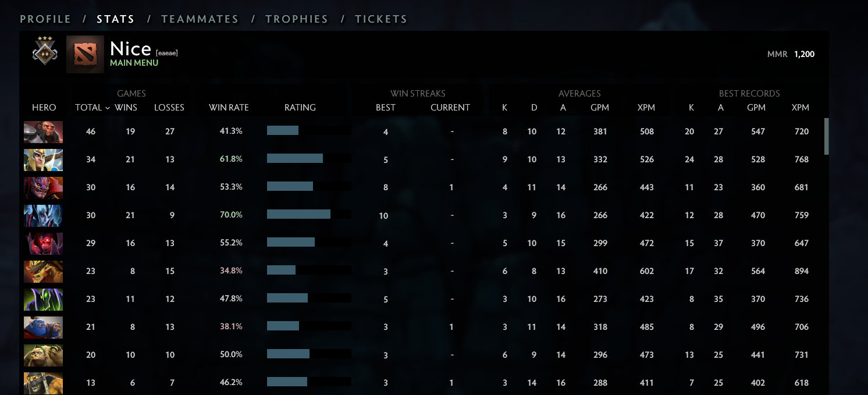Open the Ogre Magi portrait
Screen dimensions: 868x395
[x=44, y=327]
